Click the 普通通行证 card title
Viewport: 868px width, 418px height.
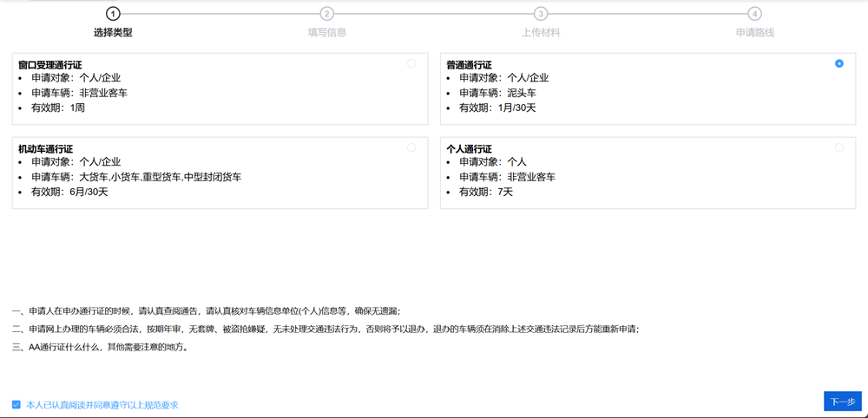click(469, 65)
